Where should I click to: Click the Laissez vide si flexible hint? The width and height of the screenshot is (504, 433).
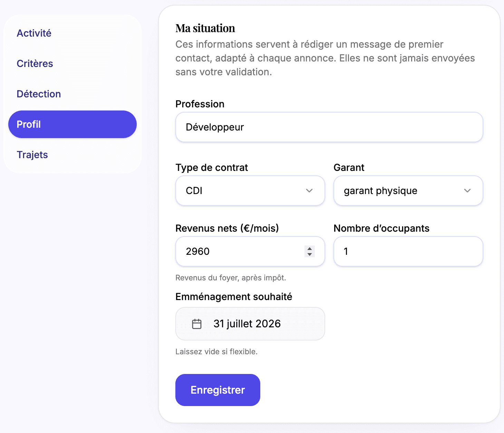(216, 352)
